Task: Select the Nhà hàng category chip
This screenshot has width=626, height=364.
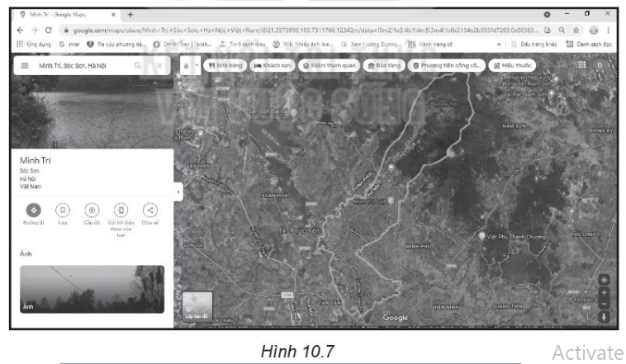Action: [x=225, y=65]
